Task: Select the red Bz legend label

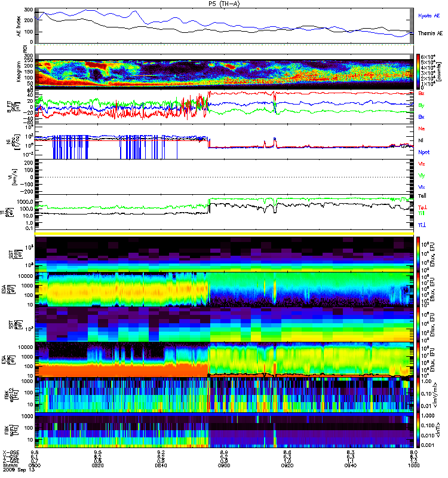Action: pos(421,93)
